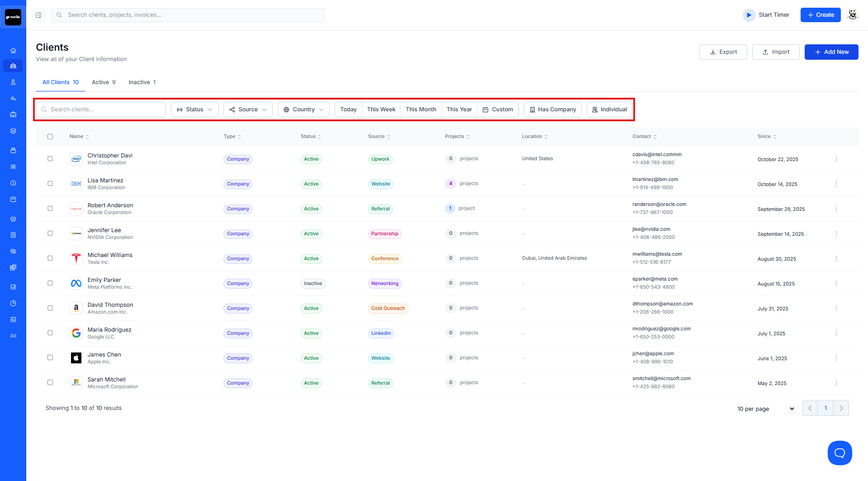Sort the table by Type column
This screenshot has width=868, height=481.
[x=232, y=137]
